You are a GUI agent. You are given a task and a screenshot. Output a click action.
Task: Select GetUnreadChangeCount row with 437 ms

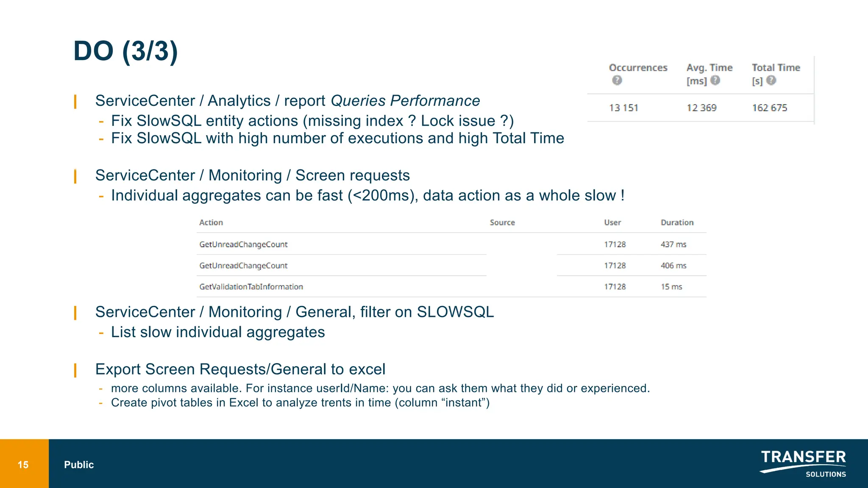451,244
